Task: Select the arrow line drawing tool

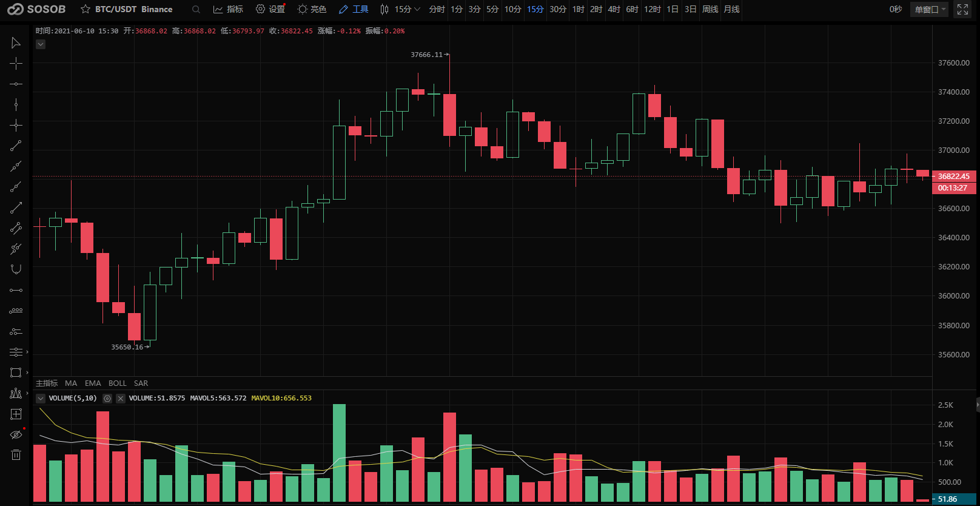Action: tap(16, 207)
